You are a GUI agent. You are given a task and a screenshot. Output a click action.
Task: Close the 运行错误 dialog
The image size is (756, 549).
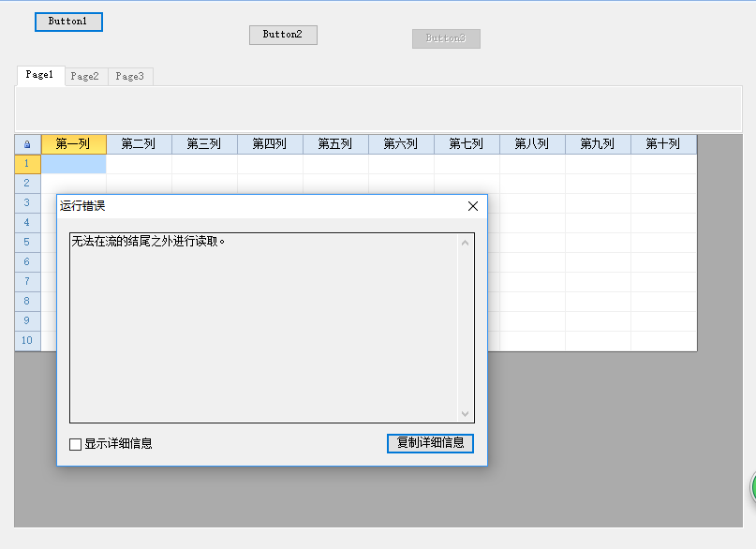(x=473, y=206)
